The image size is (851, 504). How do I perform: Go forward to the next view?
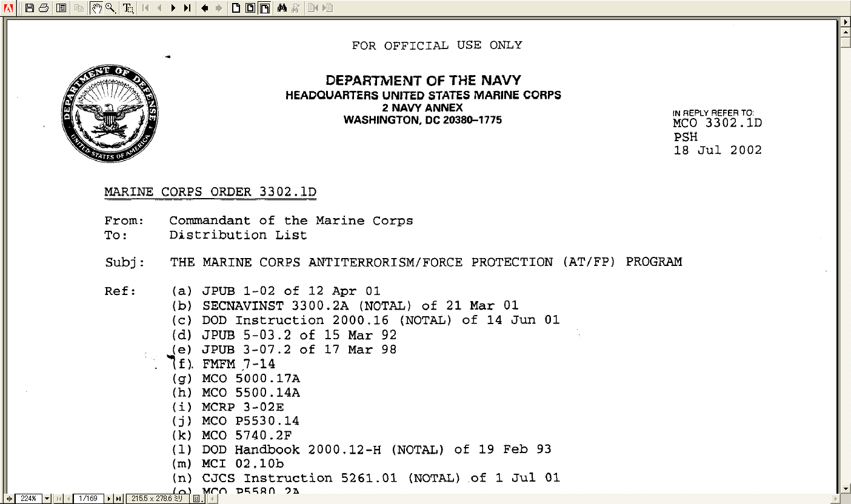pyautogui.click(x=219, y=8)
